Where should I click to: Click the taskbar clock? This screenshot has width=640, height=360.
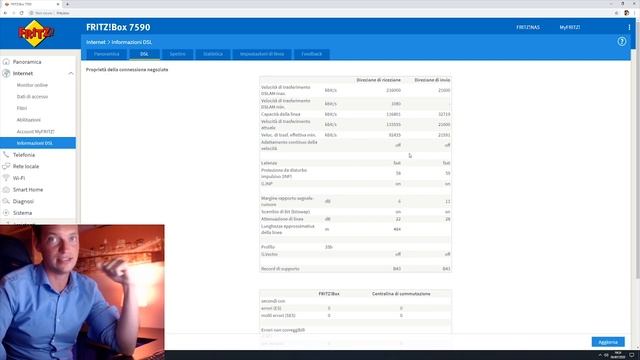[x=618, y=355]
